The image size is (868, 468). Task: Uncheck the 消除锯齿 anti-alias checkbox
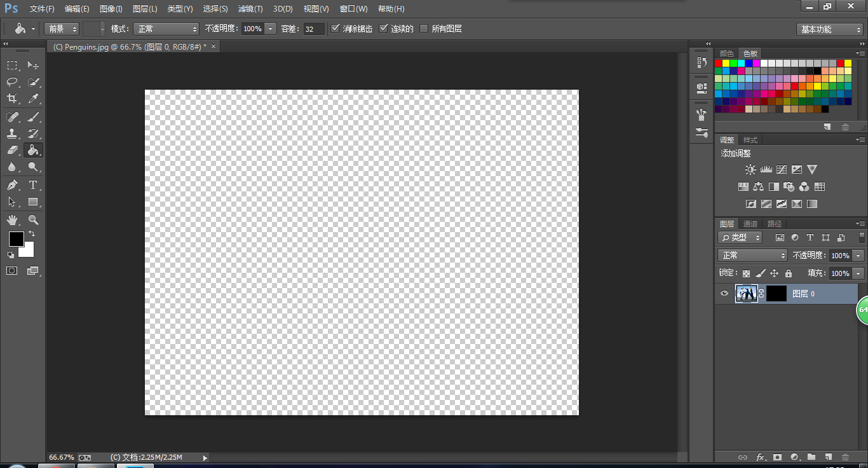(336, 29)
